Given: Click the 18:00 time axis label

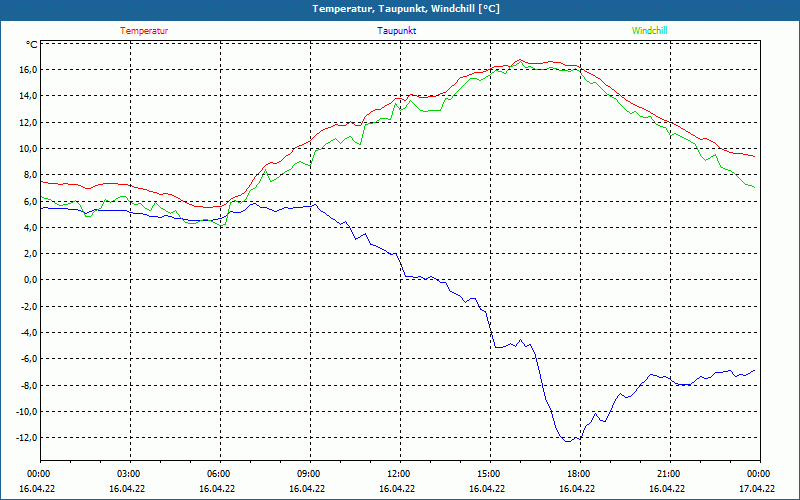Looking at the screenshot, I should click(580, 474).
